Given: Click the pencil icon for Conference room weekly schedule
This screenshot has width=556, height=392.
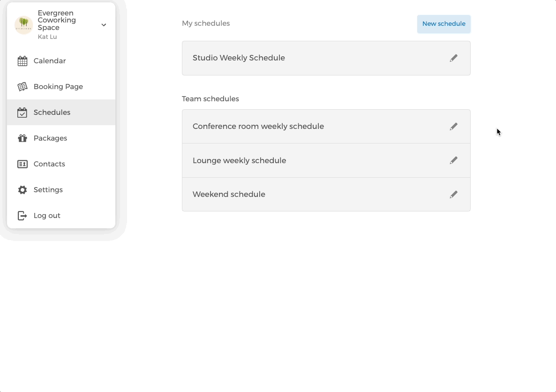Looking at the screenshot, I should [453, 126].
